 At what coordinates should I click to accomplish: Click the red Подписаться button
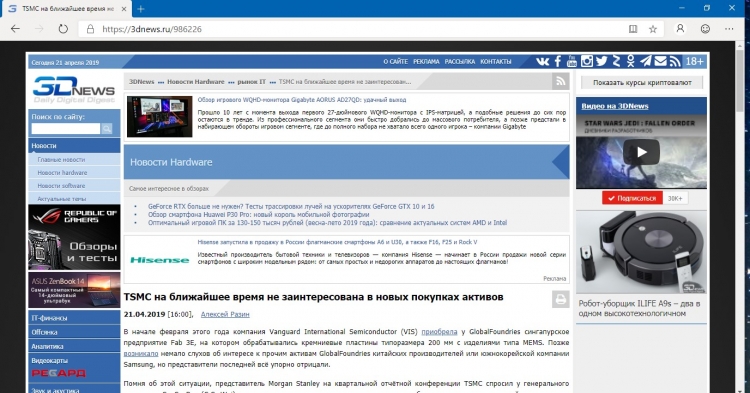(x=632, y=198)
